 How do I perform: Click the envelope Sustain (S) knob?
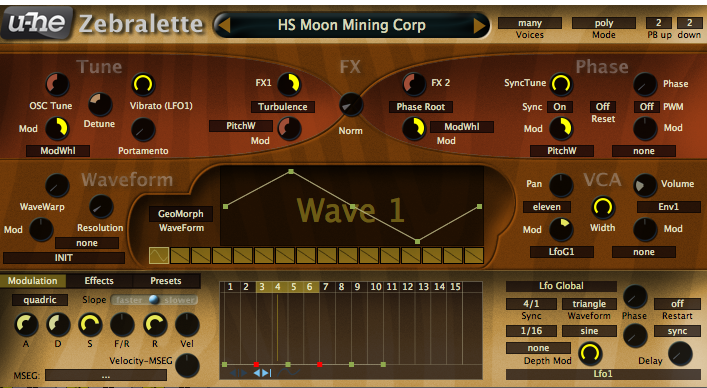point(90,325)
